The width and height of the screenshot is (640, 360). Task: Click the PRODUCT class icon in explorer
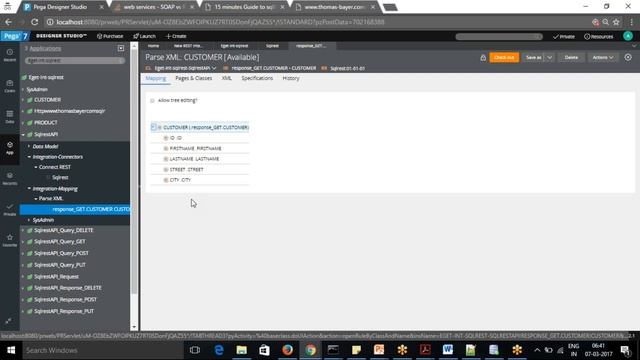[x=29, y=122]
